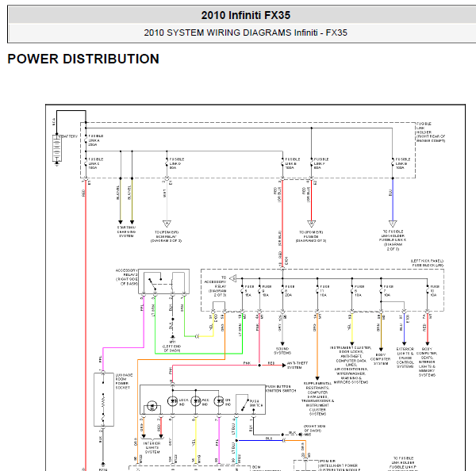The width and height of the screenshot is (476, 471).
Task: Click the "Interior Lights System" label
Action: coord(152,448)
